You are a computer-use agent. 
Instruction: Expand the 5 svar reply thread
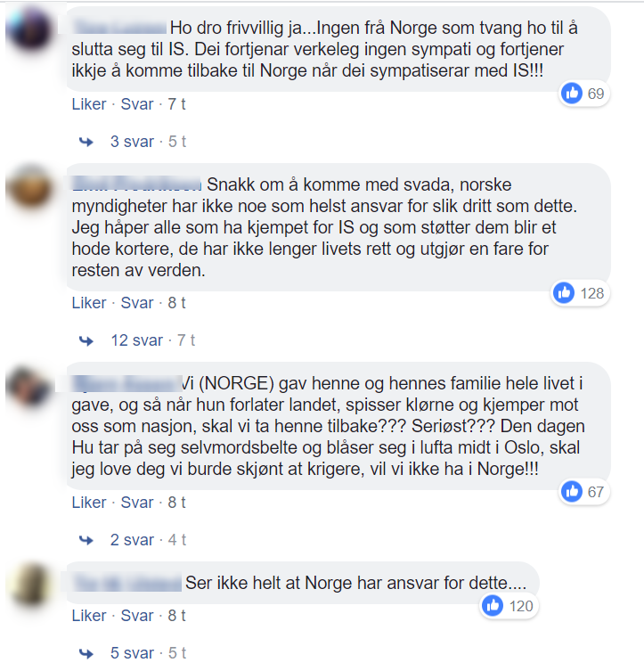132,653
